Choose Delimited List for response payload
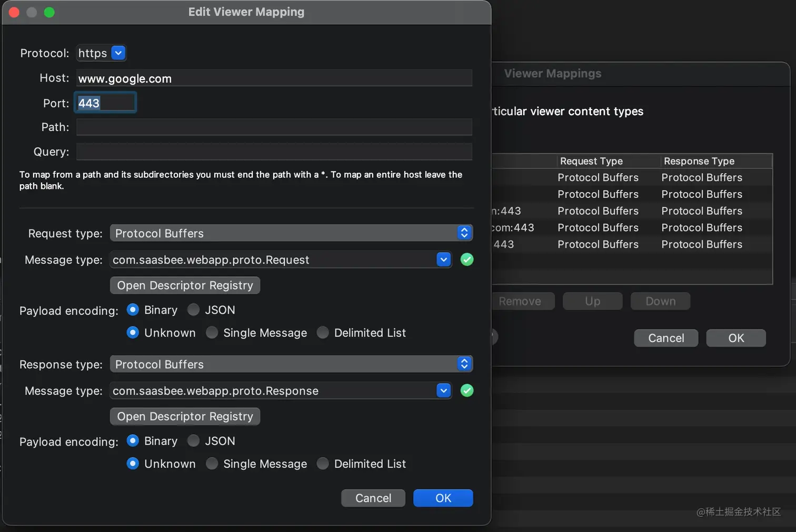The width and height of the screenshot is (796, 532). click(323, 464)
